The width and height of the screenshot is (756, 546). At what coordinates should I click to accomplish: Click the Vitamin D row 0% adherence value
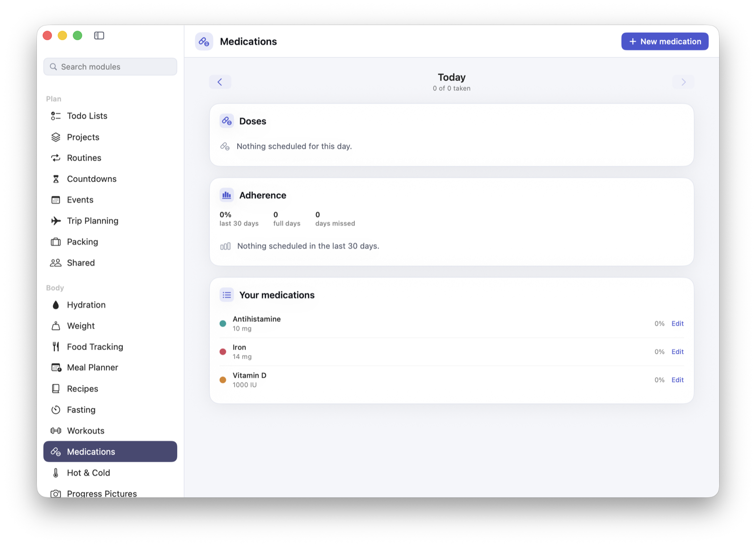click(660, 380)
